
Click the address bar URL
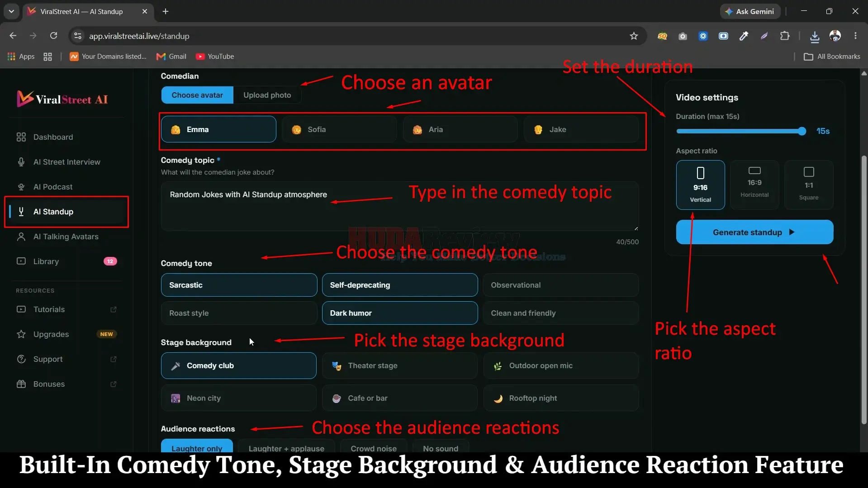pyautogui.click(x=139, y=36)
